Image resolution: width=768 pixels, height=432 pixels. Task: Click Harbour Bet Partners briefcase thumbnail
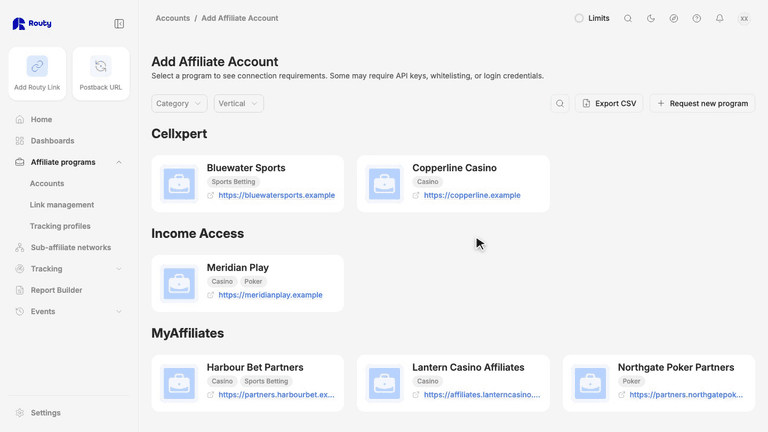point(179,383)
